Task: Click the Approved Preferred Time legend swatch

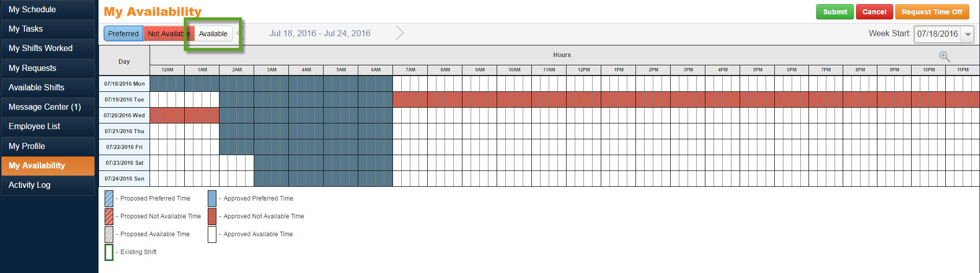Action: 212,198
